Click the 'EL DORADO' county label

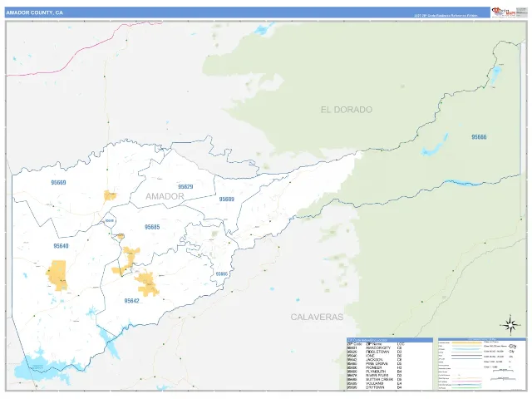click(347, 110)
